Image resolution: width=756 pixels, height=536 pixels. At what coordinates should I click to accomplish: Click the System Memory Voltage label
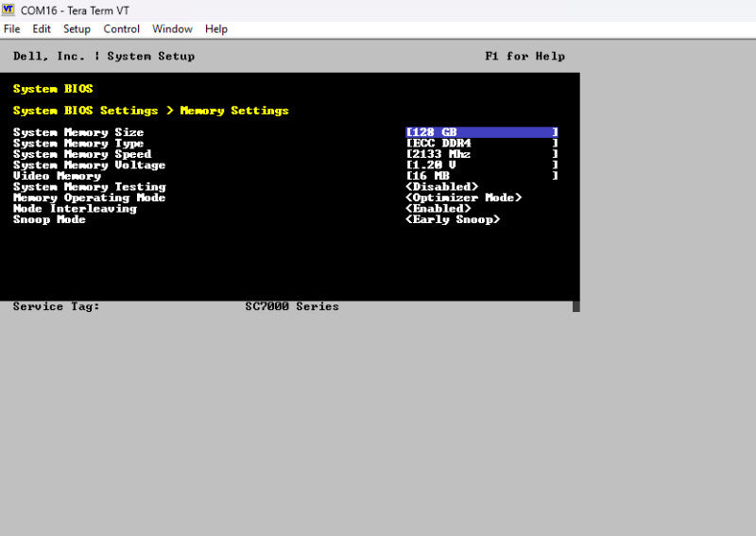pos(89,165)
